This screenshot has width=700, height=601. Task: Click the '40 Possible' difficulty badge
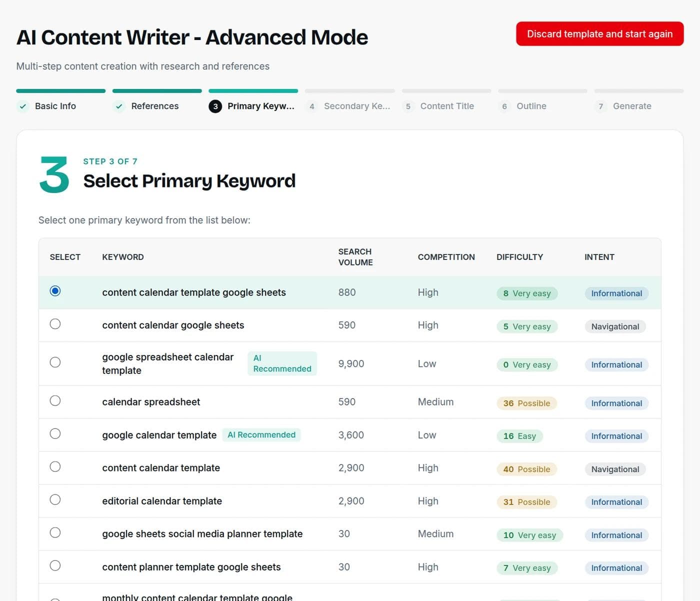click(x=526, y=469)
